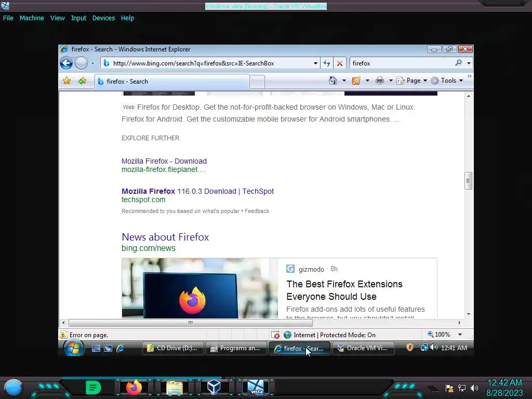Switch to Oracle VM Vi... taskbar button
The image size is (532, 399).
point(363,348)
